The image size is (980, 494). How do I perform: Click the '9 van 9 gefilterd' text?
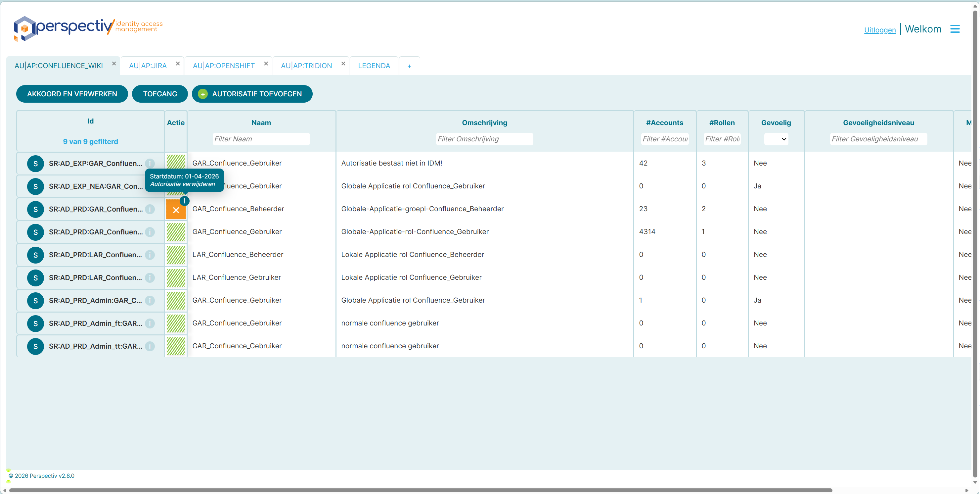[91, 142]
